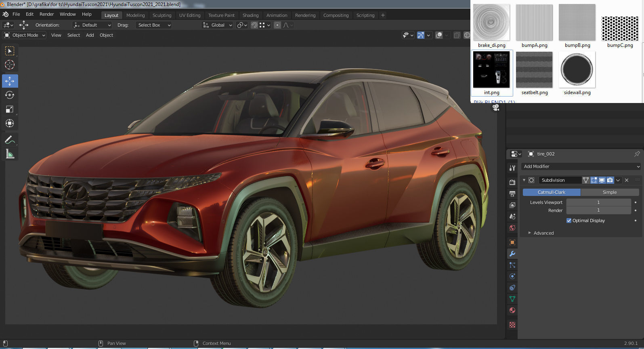Toggle the properties editor pin icon

coord(637,154)
